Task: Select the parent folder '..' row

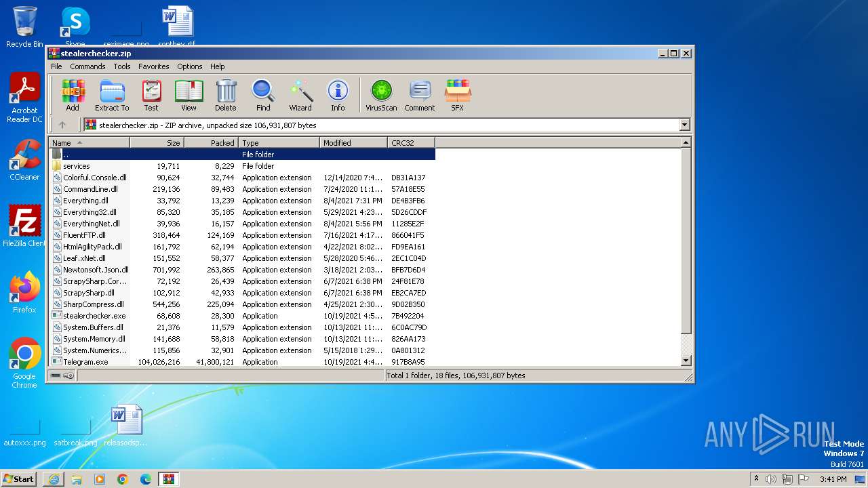Action: [x=241, y=155]
